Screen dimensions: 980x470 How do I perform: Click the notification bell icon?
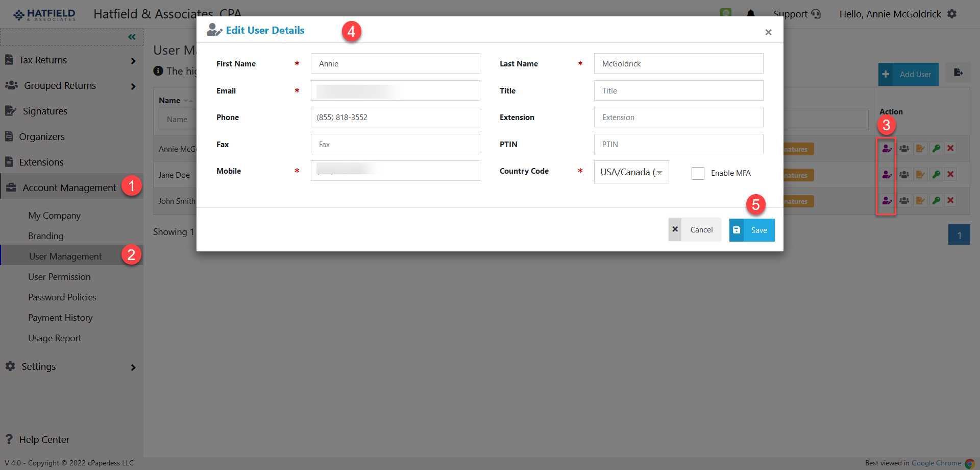click(750, 14)
